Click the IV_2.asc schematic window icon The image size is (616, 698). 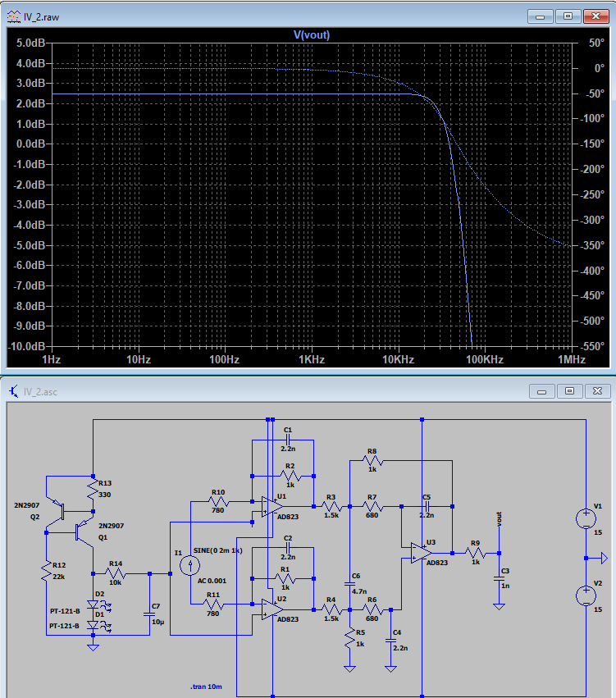pos(14,392)
